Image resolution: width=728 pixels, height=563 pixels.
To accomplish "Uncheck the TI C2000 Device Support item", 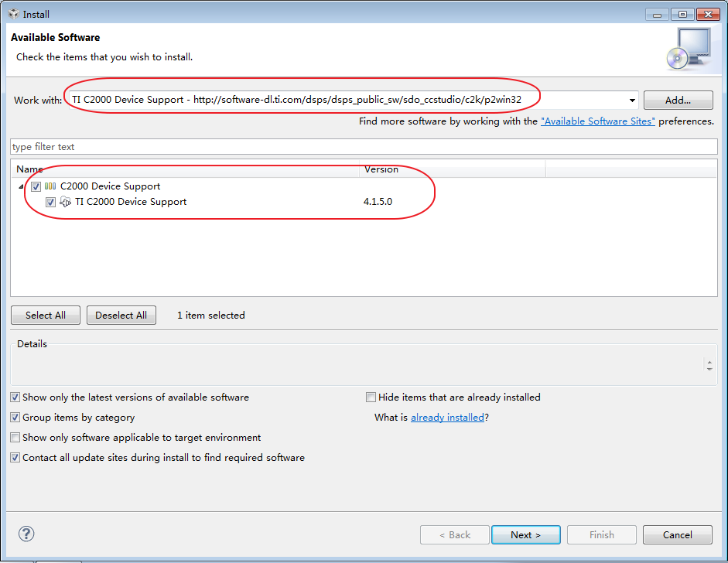I will (51, 202).
